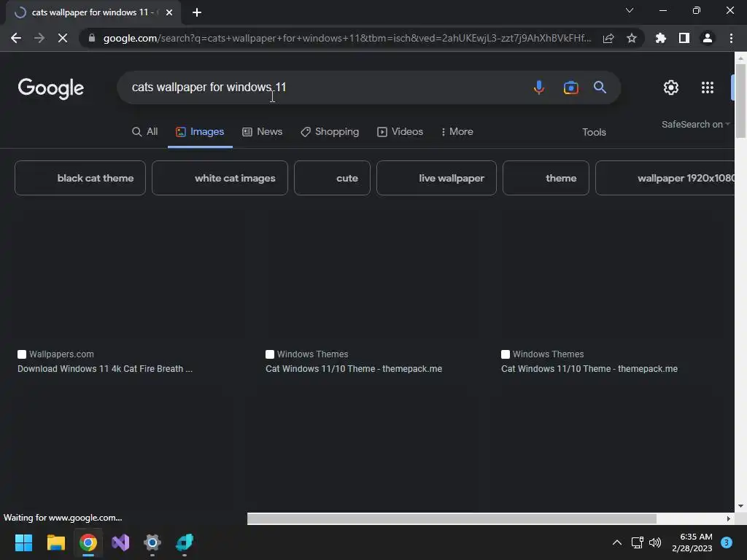
Task: Select the theme suggestion chip
Action: click(x=546, y=178)
